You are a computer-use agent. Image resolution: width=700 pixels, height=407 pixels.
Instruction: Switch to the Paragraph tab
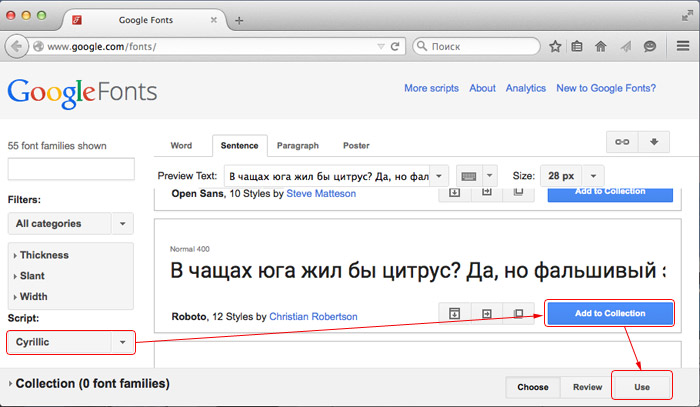[298, 145]
